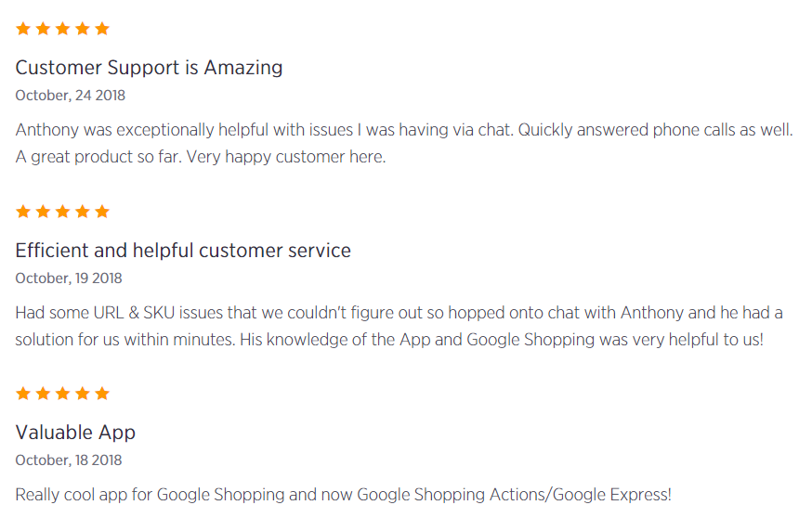The width and height of the screenshot is (812, 518).
Task: Click the October, 24 2018 date
Action: tap(71, 96)
